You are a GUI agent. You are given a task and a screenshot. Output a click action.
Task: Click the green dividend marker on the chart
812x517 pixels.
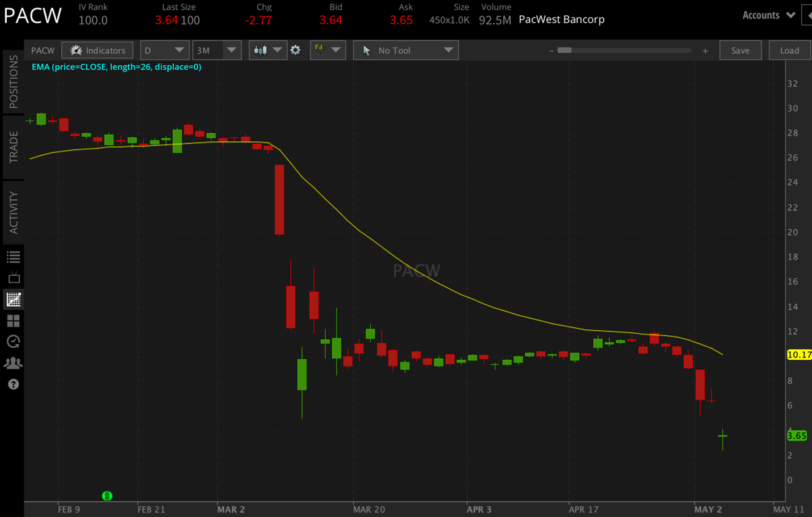107,496
